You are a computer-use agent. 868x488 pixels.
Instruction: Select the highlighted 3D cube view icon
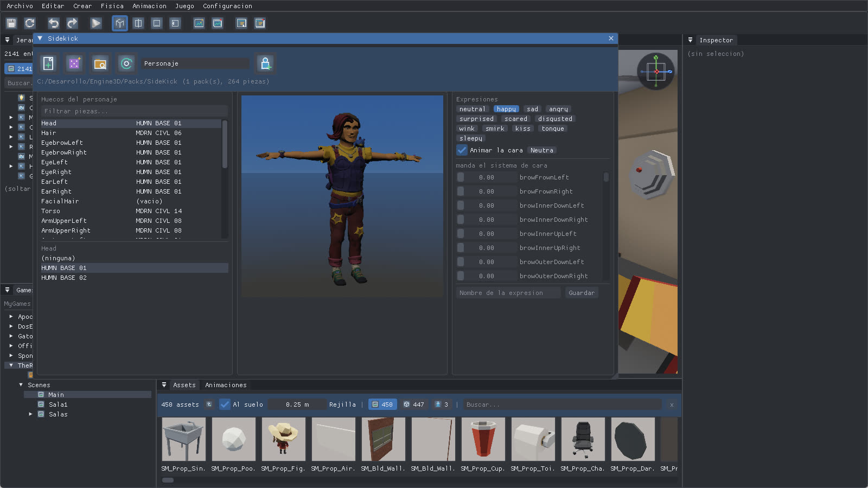pos(120,23)
